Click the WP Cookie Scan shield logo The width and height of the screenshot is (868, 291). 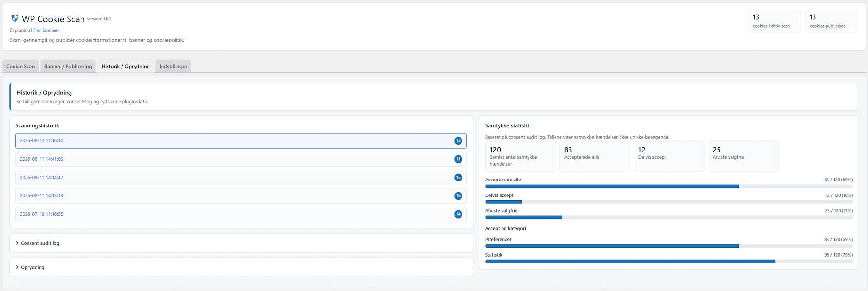[x=14, y=18]
